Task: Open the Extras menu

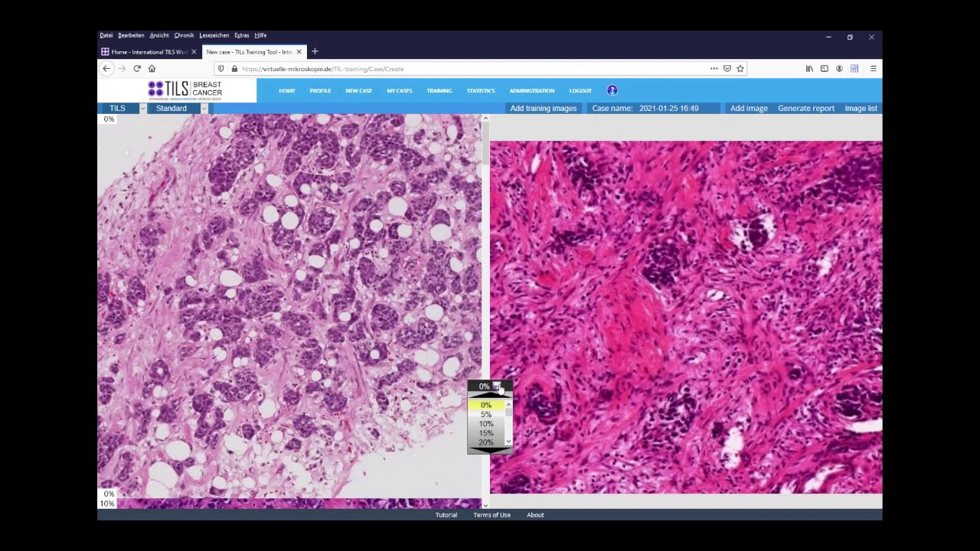Action: [242, 35]
